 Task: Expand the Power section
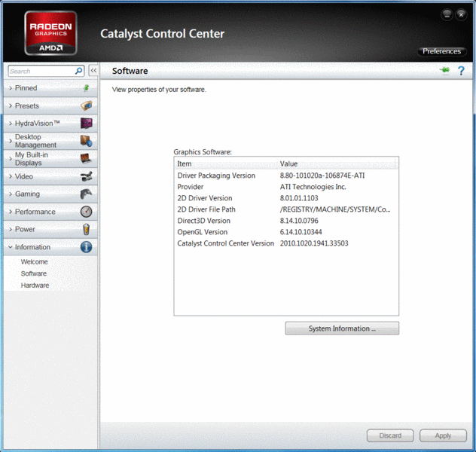50,229
